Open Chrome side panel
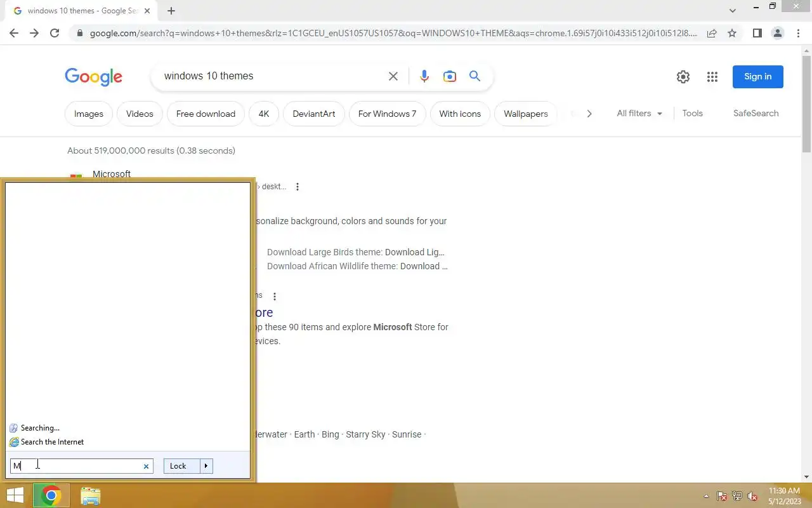The image size is (812, 508). tap(757, 33)
